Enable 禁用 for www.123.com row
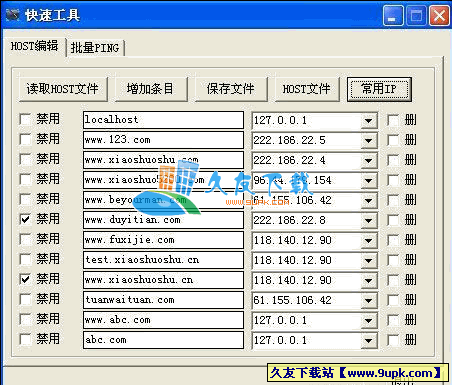The image size is (452, 385). [25, 139]
